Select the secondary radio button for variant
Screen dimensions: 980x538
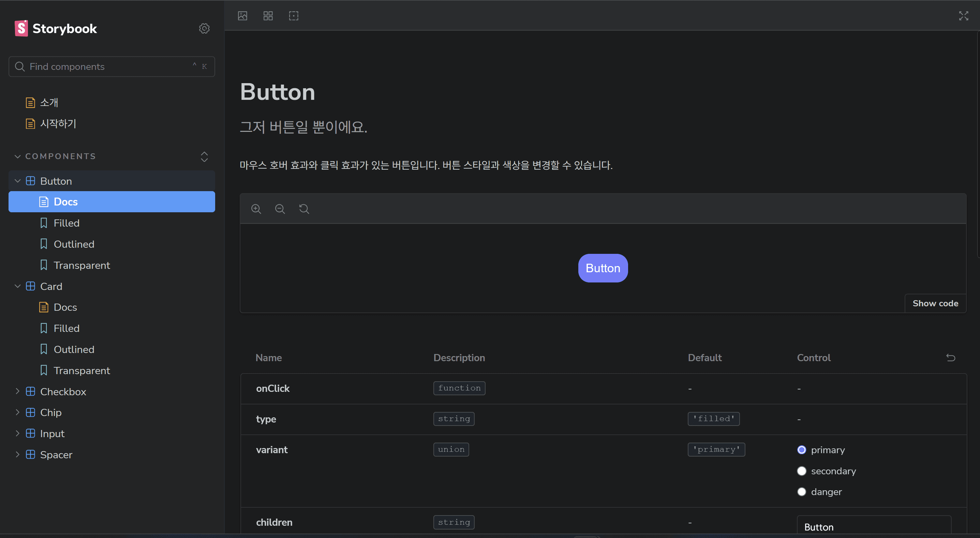(802, 471)
